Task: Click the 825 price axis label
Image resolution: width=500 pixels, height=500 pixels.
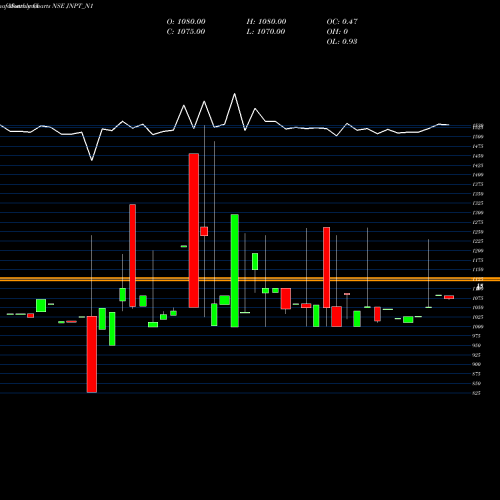Action: [476, 393]
